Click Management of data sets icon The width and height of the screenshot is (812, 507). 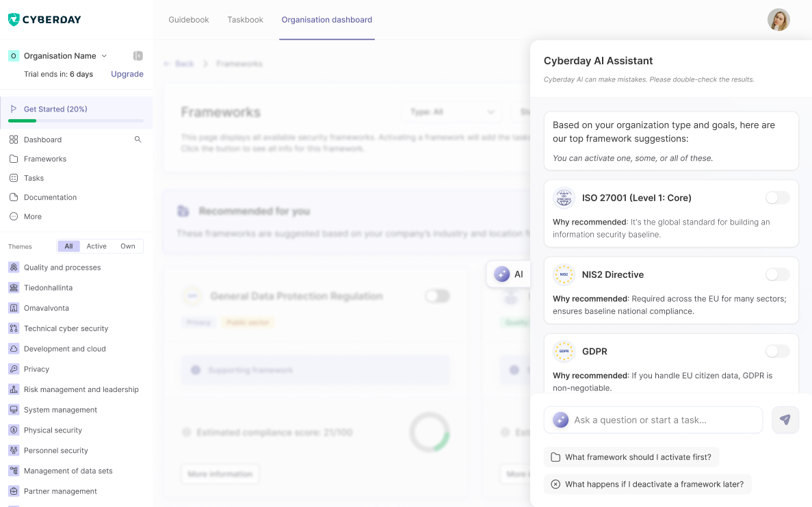(x=14, y=471)
